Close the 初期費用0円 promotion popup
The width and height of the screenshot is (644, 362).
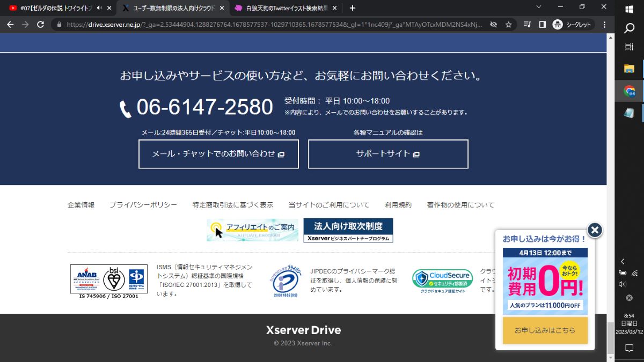tap(594, 230)
